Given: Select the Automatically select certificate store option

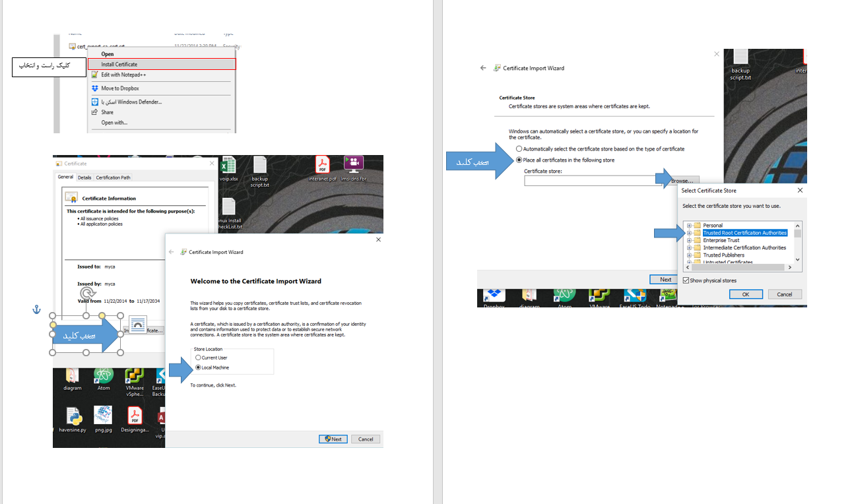Looking at the screenshot, I should [x=519, y=149].
